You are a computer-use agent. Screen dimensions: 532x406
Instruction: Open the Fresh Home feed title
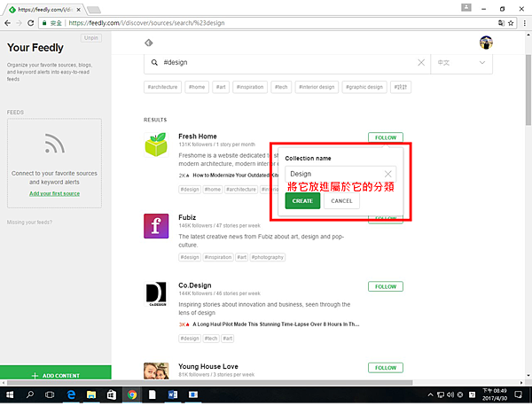tap(198, 137)
